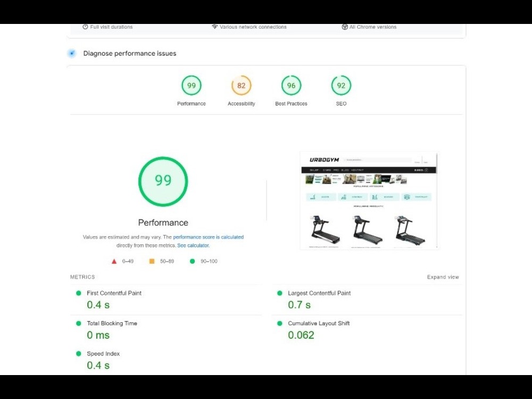This screenshot has height=399, width=532.
Task: Select the Performance score gauge 99
Action: point(192,86)
